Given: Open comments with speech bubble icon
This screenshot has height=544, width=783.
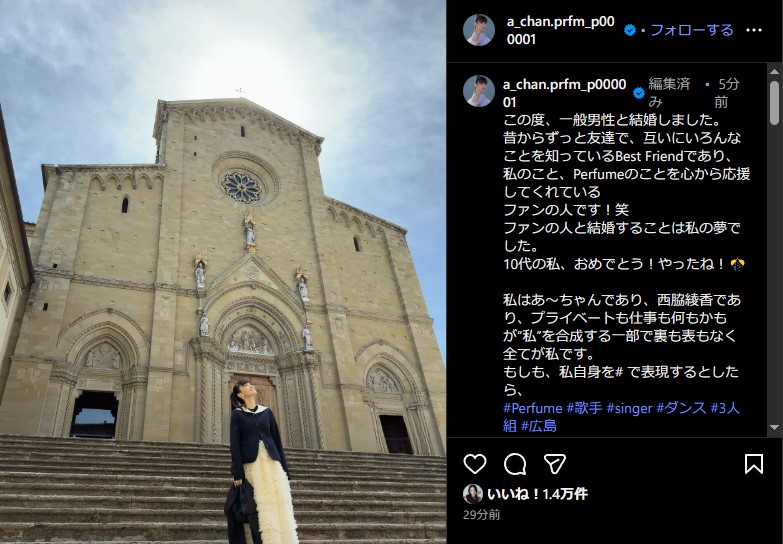Looking at the screenshot, I should pyautogui.click(x=515, y=464).
